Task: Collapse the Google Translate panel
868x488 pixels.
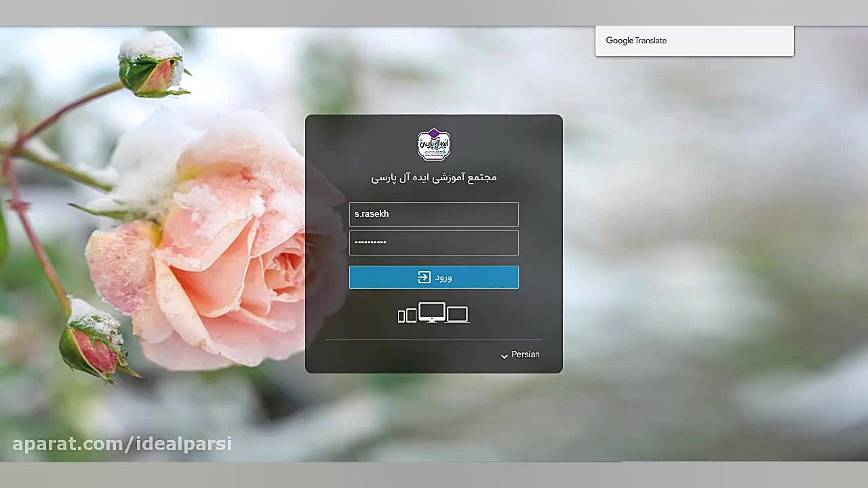Action: tap(694, 41)
